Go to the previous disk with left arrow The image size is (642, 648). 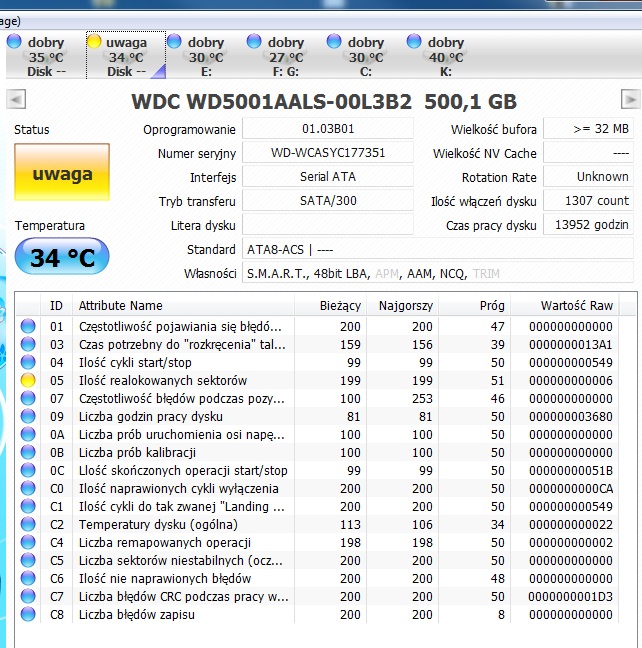(x=16, y=99)
